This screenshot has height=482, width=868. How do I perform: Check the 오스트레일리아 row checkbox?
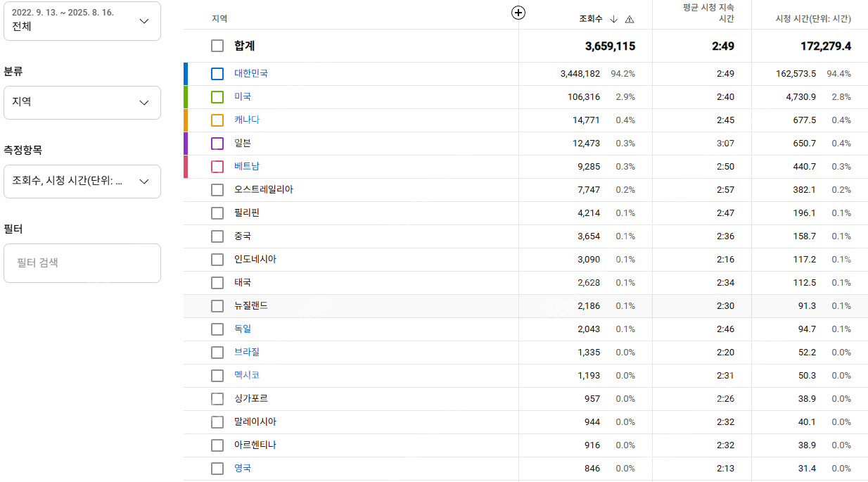tap(217, 190)
